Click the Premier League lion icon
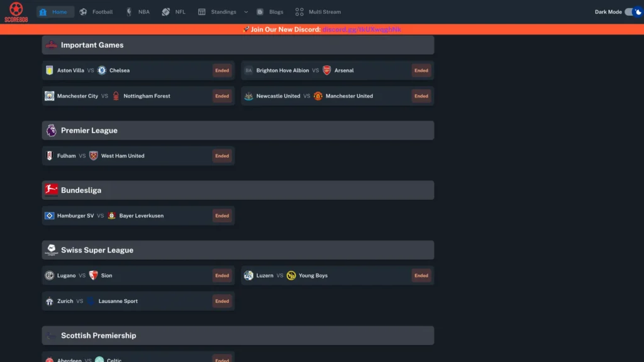The width and height of the screenshot is (644, 362). point(52,130)
